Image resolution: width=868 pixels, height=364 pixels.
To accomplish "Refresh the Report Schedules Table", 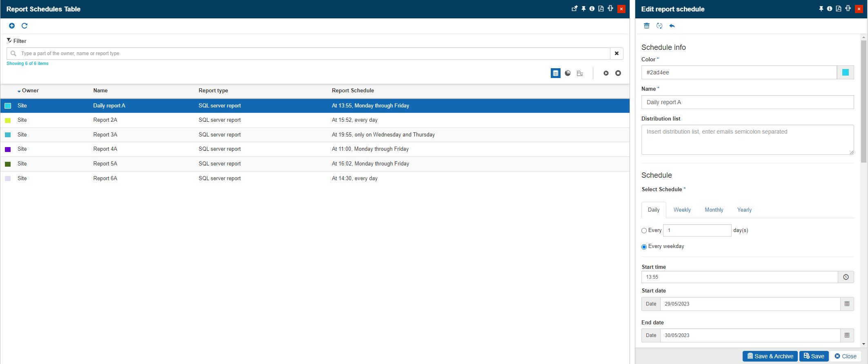I will [24, 26].
